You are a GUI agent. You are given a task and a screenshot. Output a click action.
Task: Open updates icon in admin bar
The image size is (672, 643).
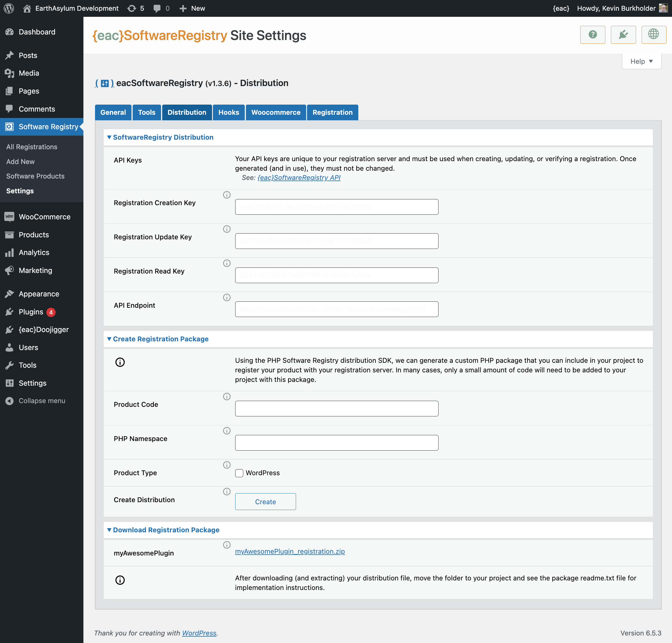[x=132, y=8]
